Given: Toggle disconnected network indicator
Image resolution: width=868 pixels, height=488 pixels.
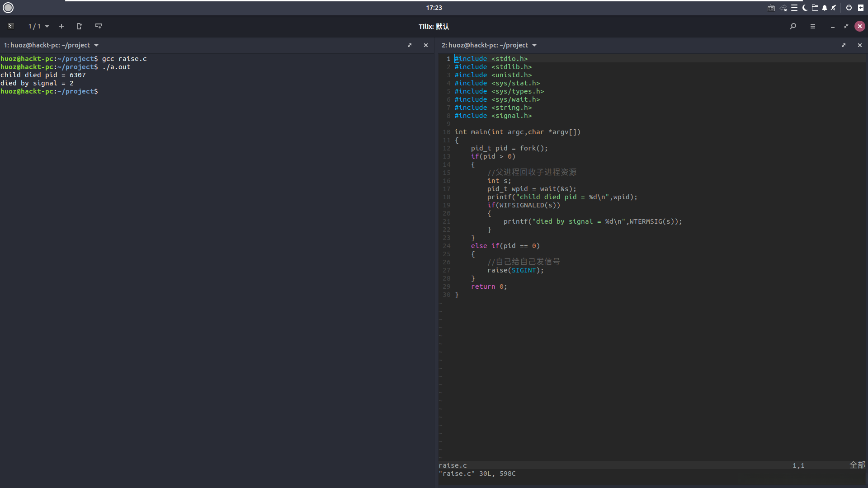Looking at the screenshot, I should 783,8.
